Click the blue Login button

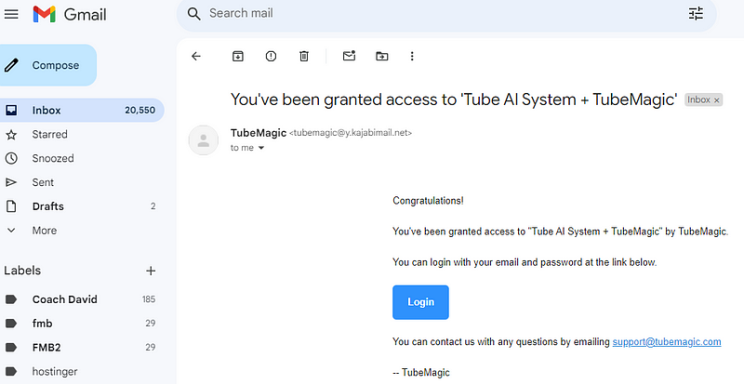click(x=420, y=302)
